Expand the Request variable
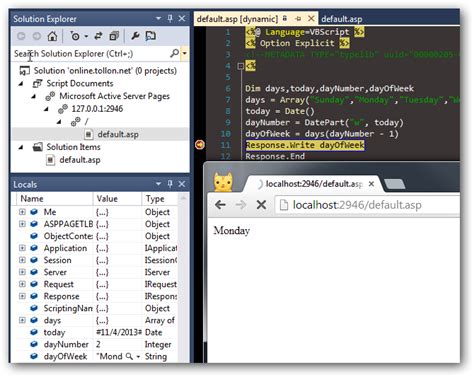474x377 pixels. click(x=22, y=284)
